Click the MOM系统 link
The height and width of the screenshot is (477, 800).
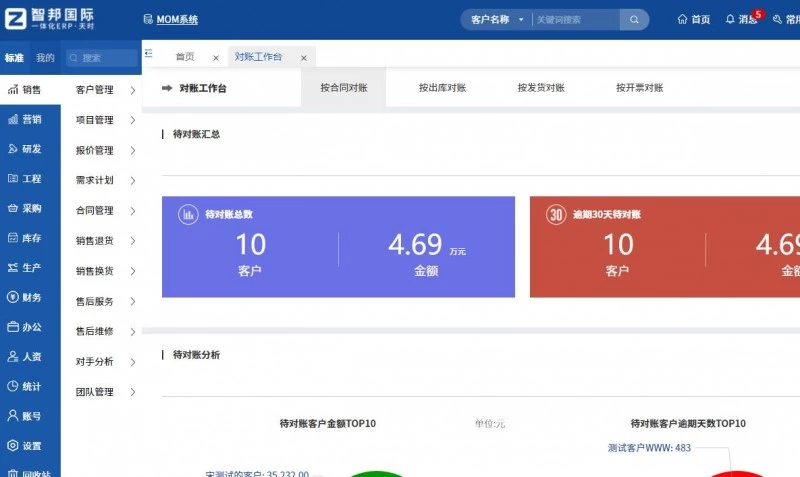point(177,19)
